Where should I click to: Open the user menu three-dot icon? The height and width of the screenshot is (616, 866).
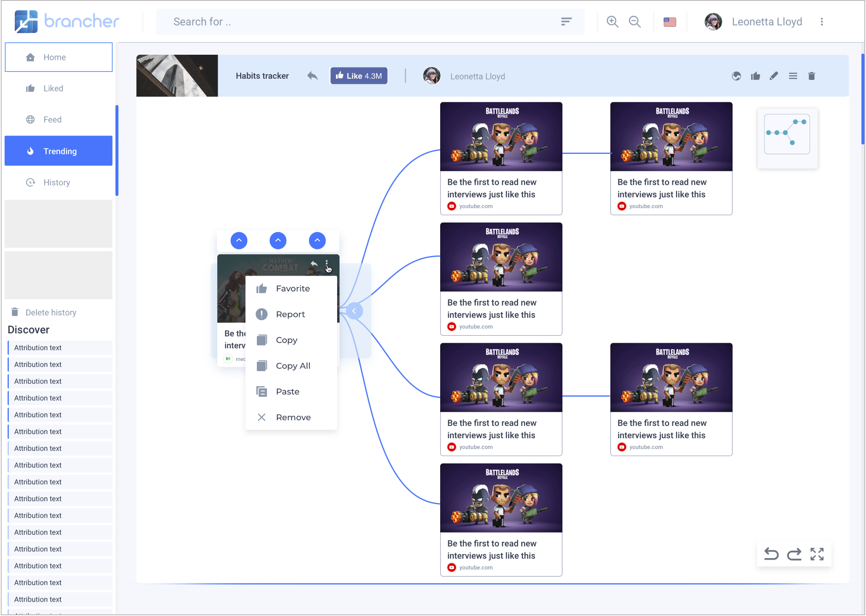pos(822,22)
